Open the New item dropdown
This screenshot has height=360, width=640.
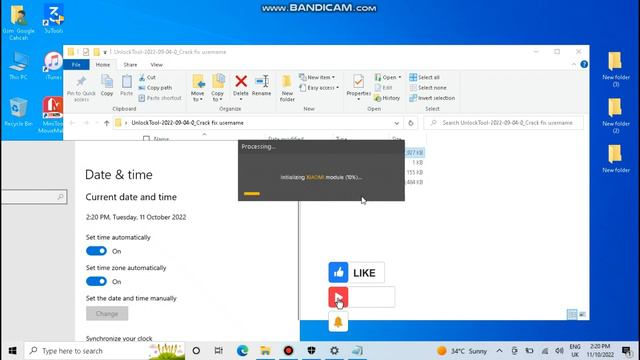pyautogui.click(x=317, y=77)
